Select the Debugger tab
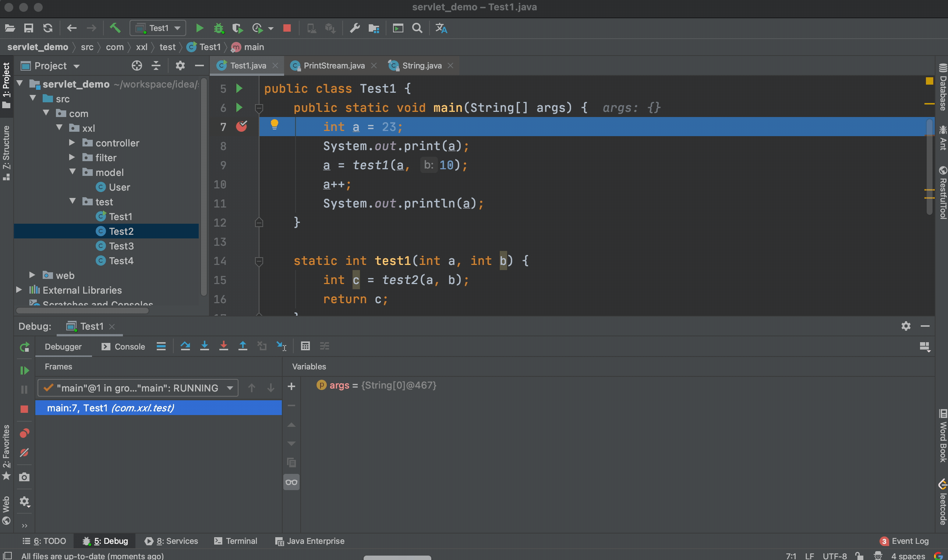Screen dimensions: 948x560 [x=63, y=347]
